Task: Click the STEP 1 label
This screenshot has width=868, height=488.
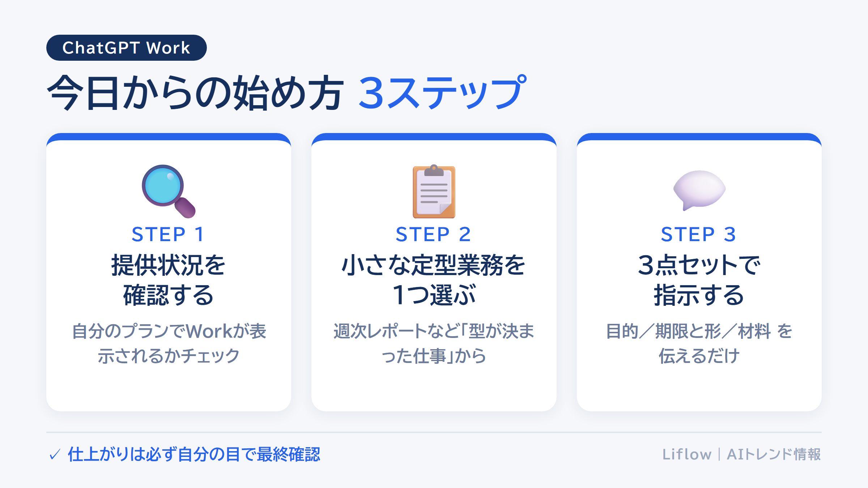Action: tap(169, 234)
